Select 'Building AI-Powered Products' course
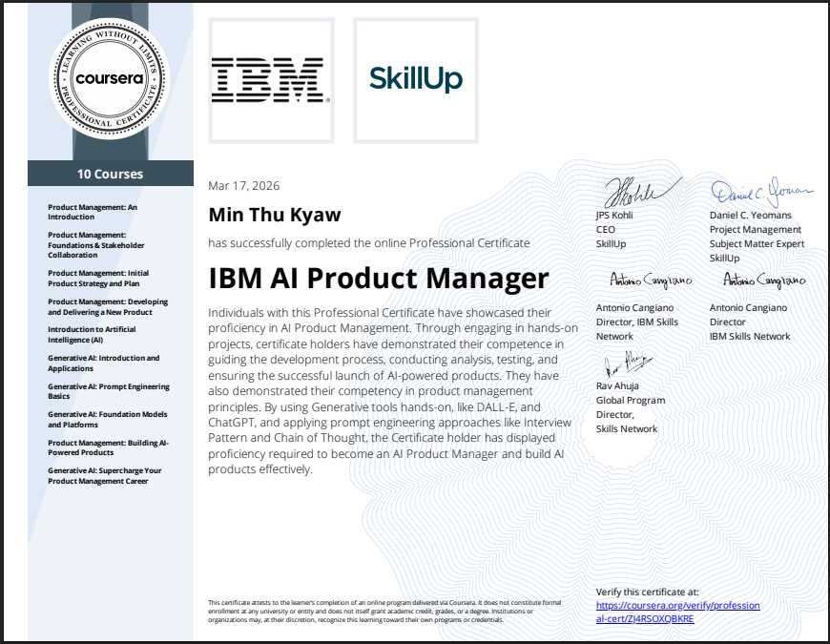Screen dimensions: 830x644 tap(108, 447)
